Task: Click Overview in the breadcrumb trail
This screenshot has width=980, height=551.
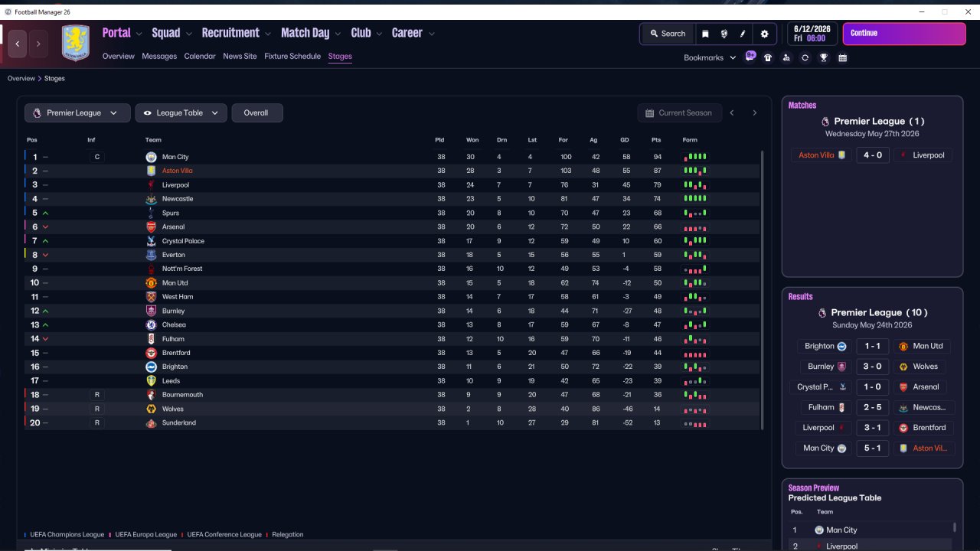Action: pyautogui.click(x=21, y=79)
